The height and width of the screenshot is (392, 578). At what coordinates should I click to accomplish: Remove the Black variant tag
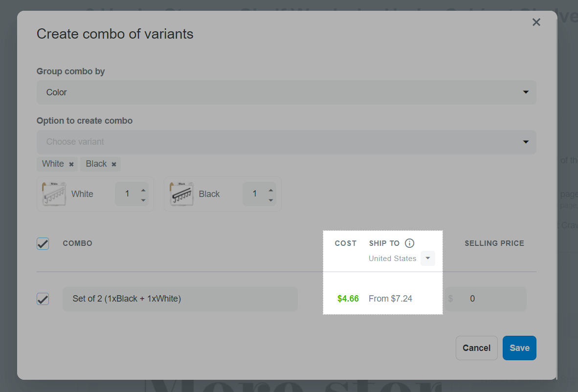(114, 164)
